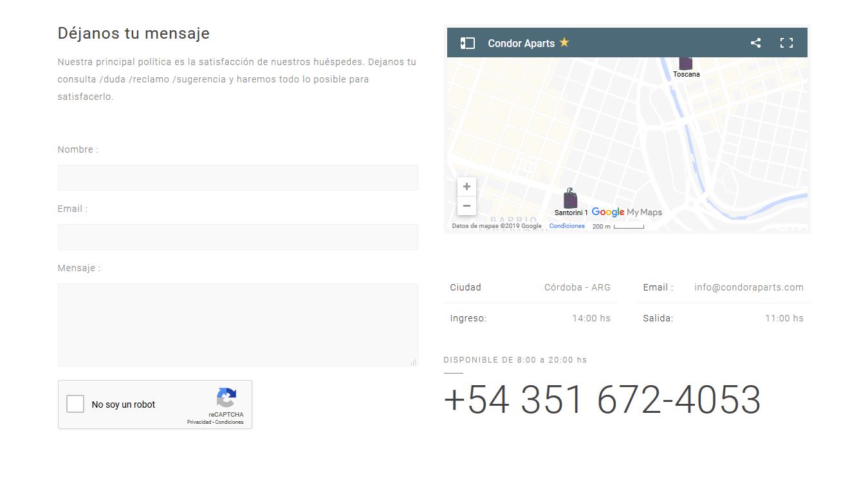Image resolution: width=868 pixels, height=494 pixels.
Task: Click the Salida: label
Action: pos(658,318)
